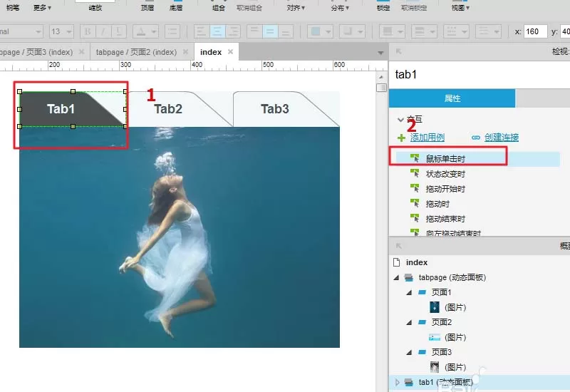The width and height of the screenshot is (570, 392).
Task: Close the index tab
Action: [x=230, y=52]
